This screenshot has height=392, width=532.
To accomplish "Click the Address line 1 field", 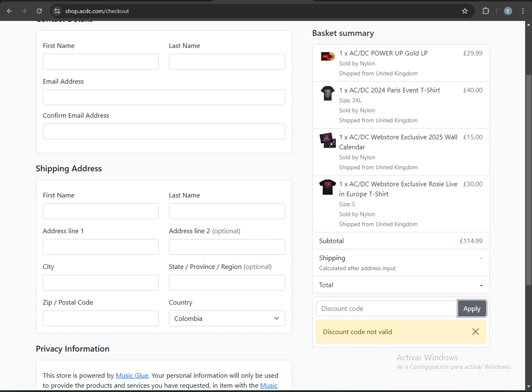I will pos(101,247).
